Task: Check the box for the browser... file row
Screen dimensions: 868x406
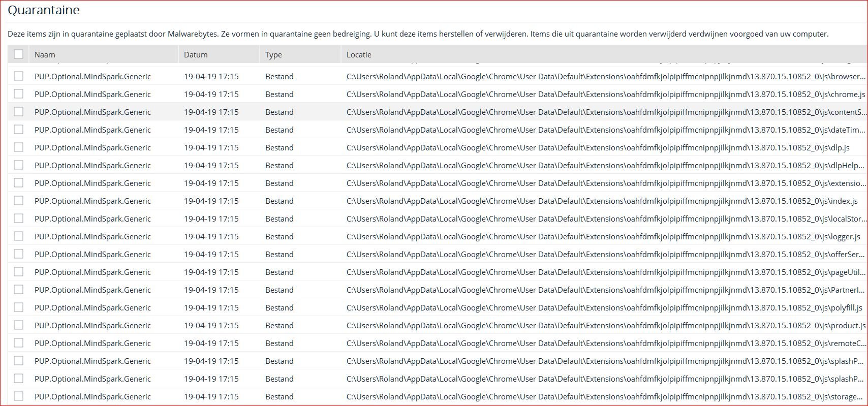Action: pos(19,76)
